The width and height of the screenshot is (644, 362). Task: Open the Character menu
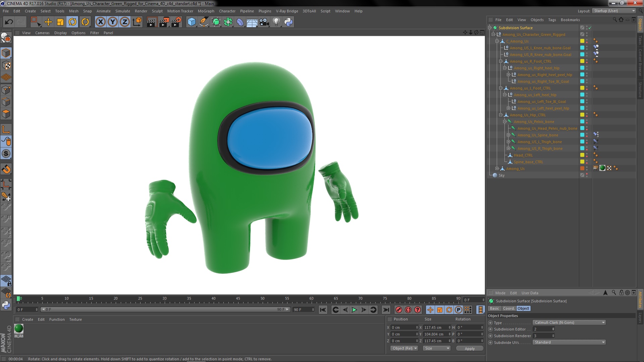tap(227, 11)
